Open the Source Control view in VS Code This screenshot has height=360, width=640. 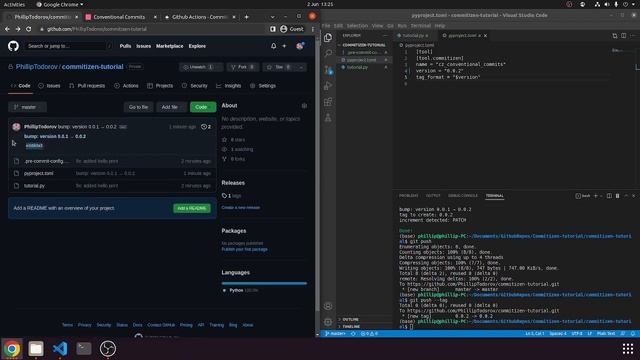329,70
